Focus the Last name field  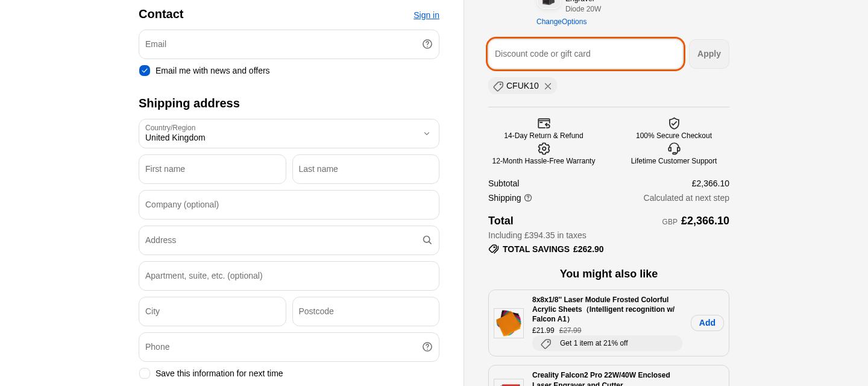[x=366, y=169]
